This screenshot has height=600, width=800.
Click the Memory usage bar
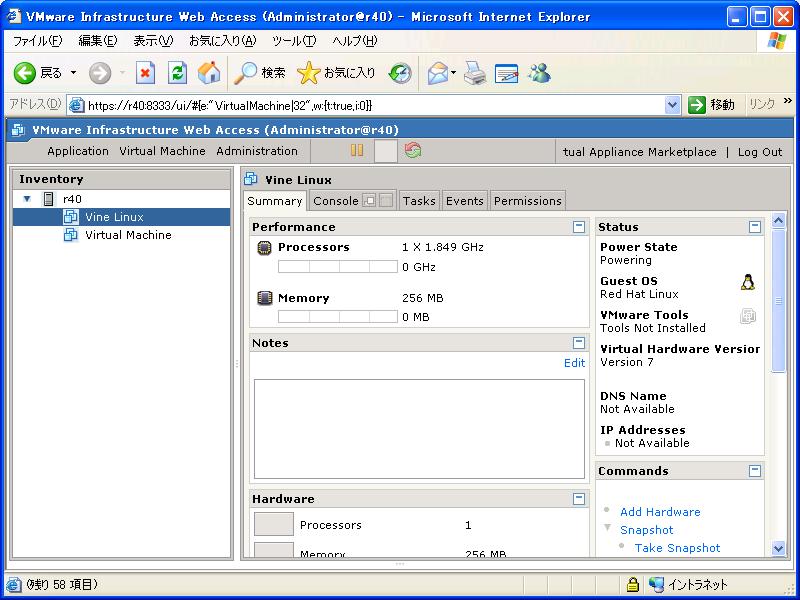[x=337, y=316]
